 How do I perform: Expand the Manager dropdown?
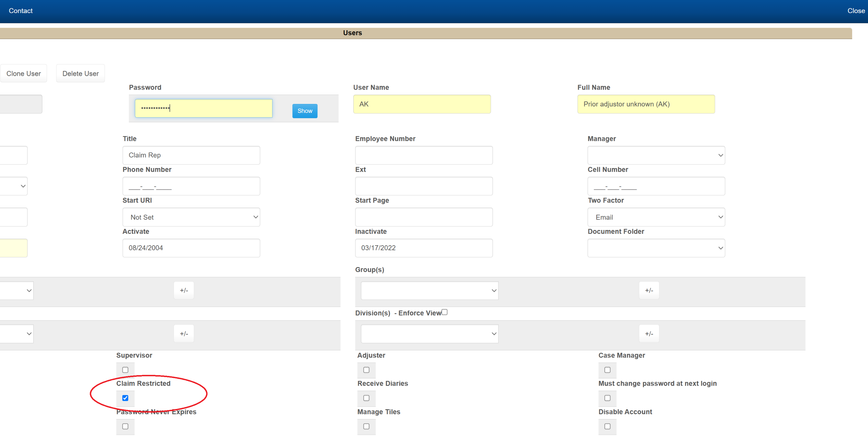[656, 155]
